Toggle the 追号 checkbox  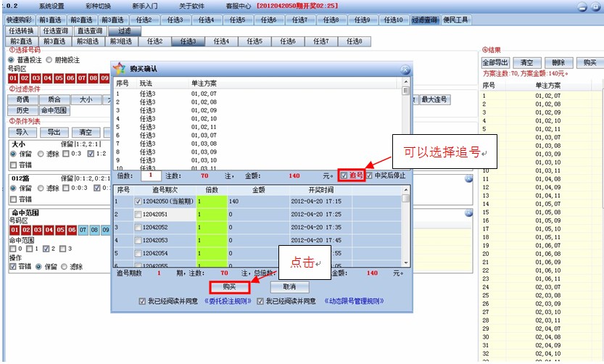click(x=344, y=175)
